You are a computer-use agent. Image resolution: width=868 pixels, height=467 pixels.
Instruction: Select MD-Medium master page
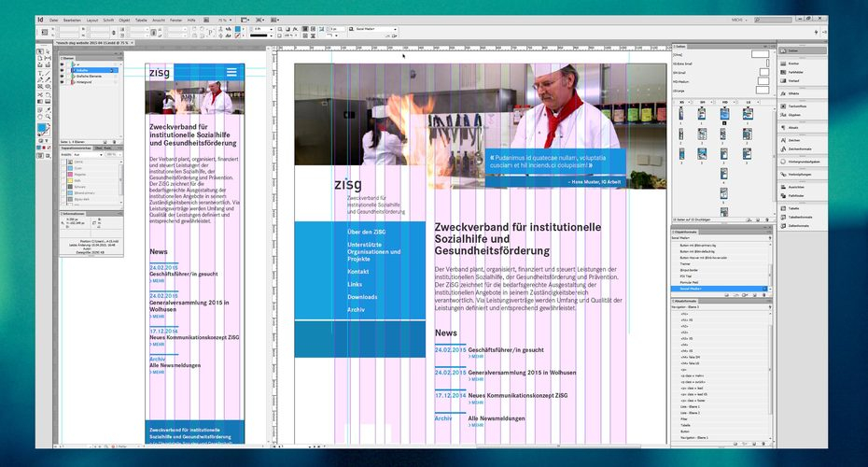pos(721,81)
